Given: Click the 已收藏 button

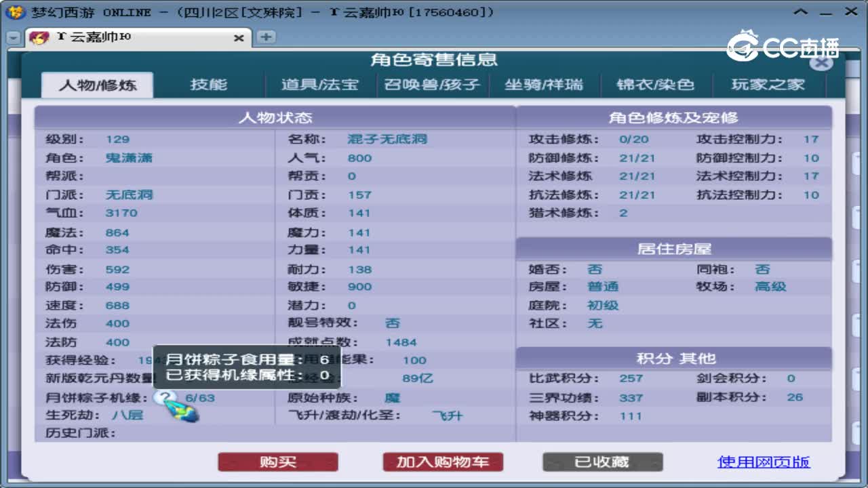Looking at the screenshot, I should pyautogui.click(x=602, y=462).
